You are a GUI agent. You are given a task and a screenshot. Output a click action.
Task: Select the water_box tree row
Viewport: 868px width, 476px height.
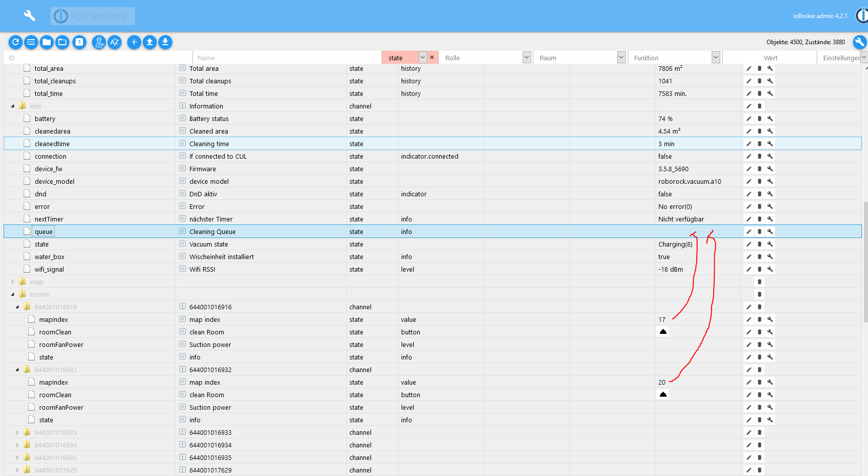pyautogui.click(x=432, y=257)
